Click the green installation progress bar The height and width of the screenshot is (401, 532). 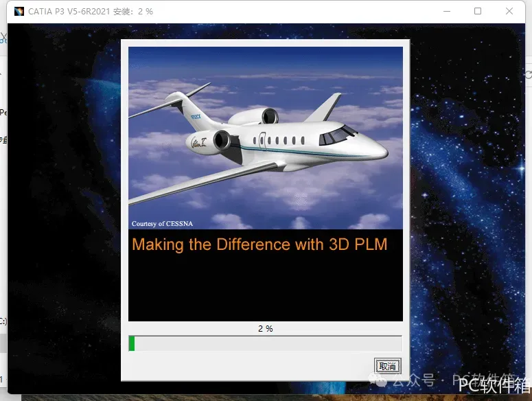click(266, 343)
